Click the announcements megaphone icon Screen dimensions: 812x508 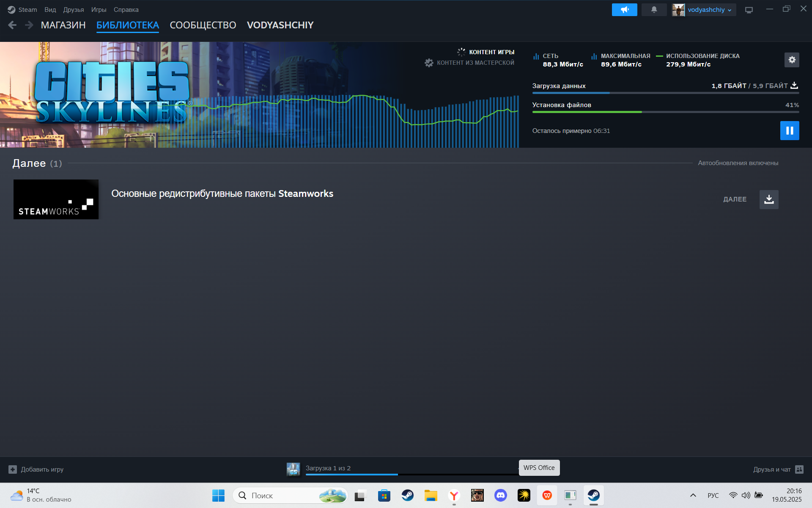624,10
